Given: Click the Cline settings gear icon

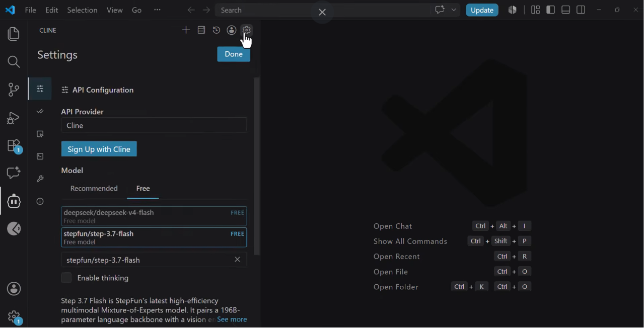Looking at the screenshot, I should pos(246,30).
